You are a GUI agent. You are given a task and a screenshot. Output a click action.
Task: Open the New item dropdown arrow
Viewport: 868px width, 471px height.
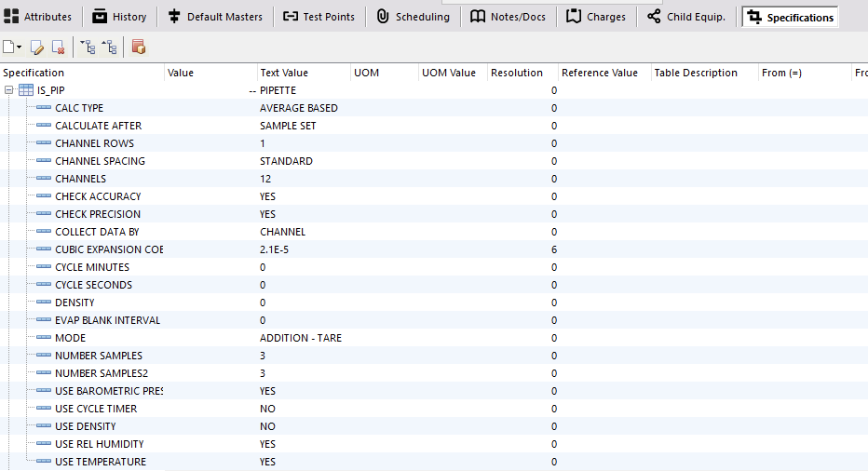pyautogui.click(x=20, y=47)
